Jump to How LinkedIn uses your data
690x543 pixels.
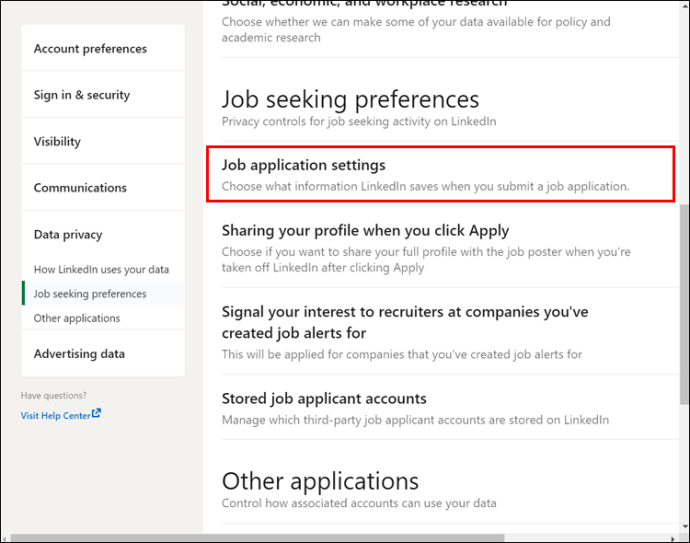(101, 270)
